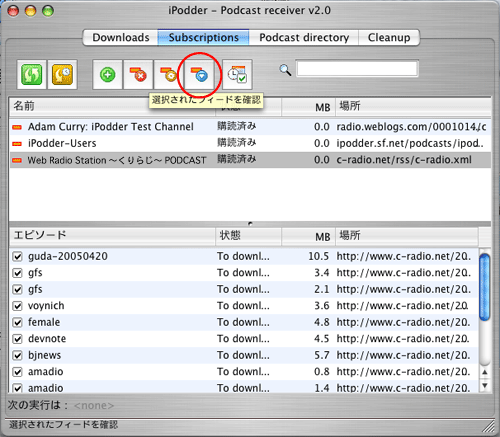
Task: Click the green check-all-feeds refresh icon
Action: (x=32, y=74)
